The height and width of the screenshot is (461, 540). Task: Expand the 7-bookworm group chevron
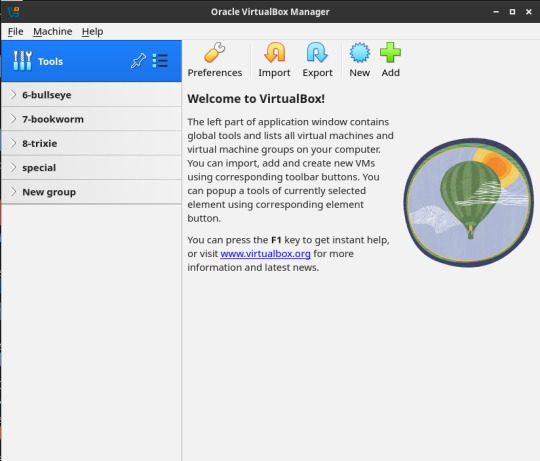[x=13, y=119]
